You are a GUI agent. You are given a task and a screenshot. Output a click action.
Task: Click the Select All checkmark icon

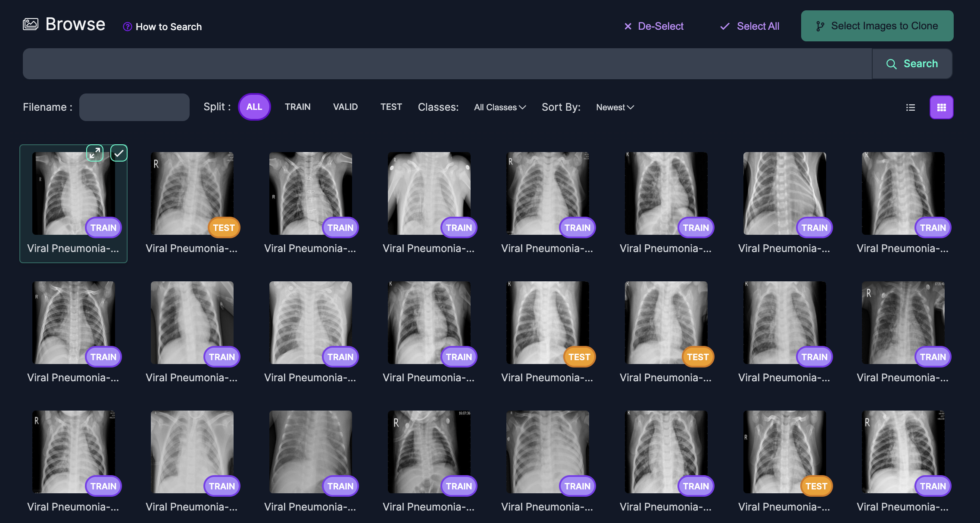[x=725, y=26]
